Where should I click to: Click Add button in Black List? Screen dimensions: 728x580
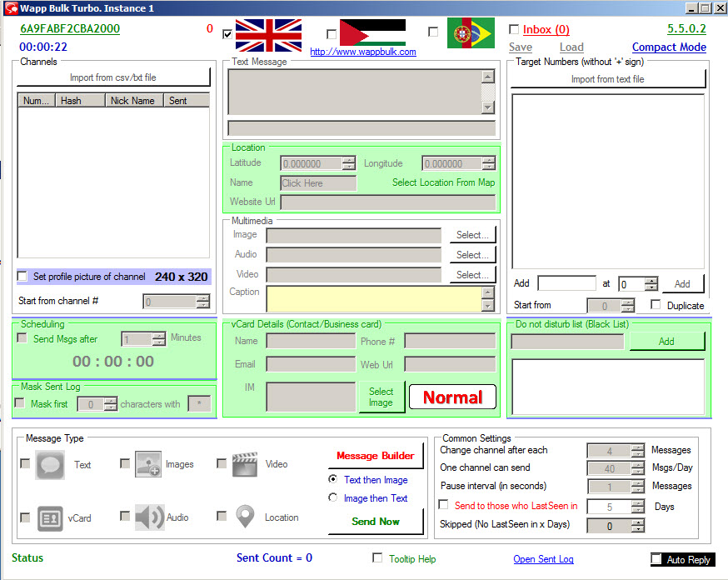(666, 342)
